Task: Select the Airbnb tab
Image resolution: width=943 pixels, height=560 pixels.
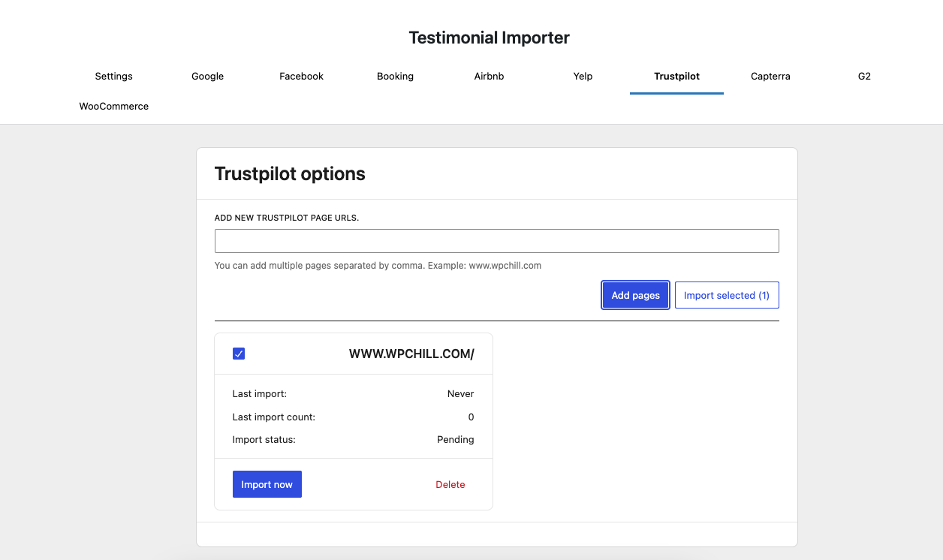Action: tap(489, 76)
